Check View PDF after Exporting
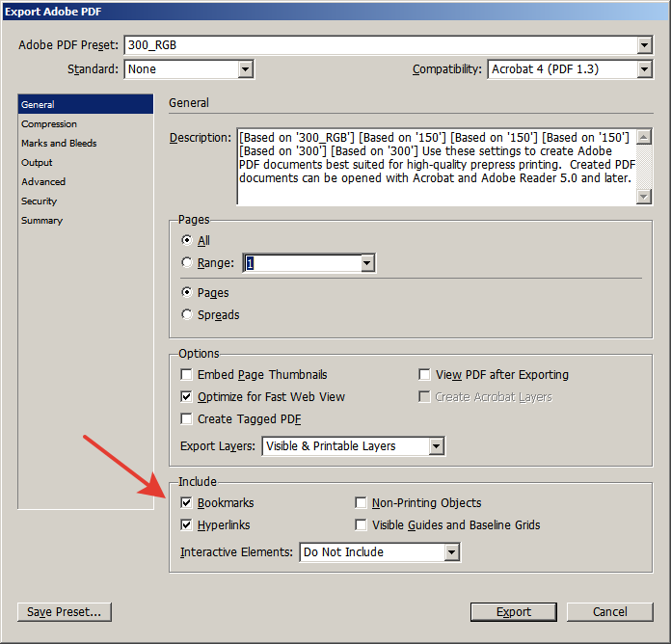Screen dimensions: 671x644 [424, 374]
